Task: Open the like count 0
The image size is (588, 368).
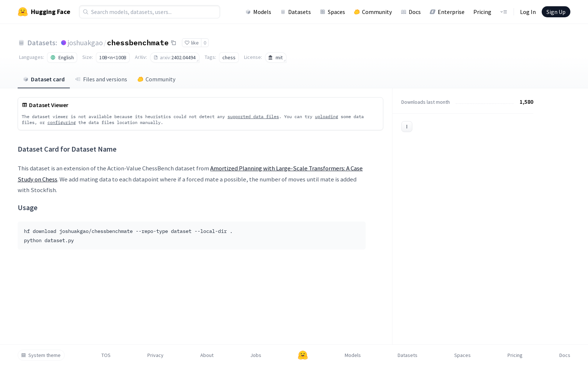Action: pyautogui.click(x=205, y=43)
